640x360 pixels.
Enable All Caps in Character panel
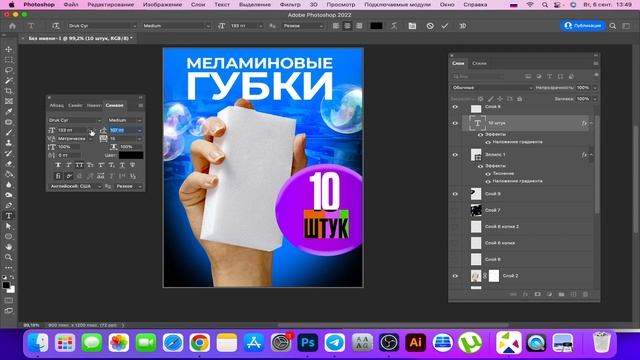pos(79,165)
